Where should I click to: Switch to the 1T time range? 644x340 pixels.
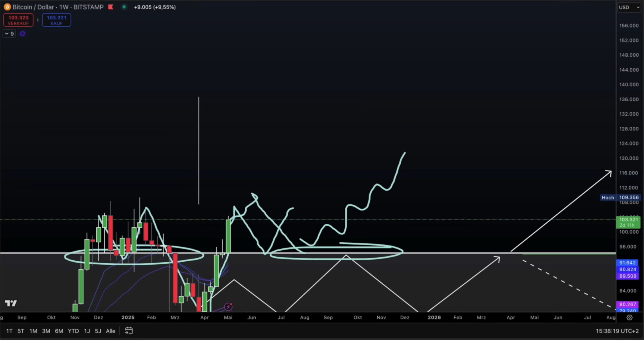(9, 331)
